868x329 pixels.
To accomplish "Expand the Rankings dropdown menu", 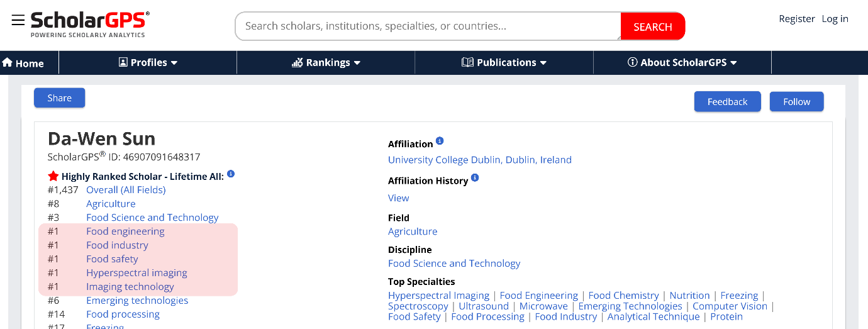I will click(326, 63).
